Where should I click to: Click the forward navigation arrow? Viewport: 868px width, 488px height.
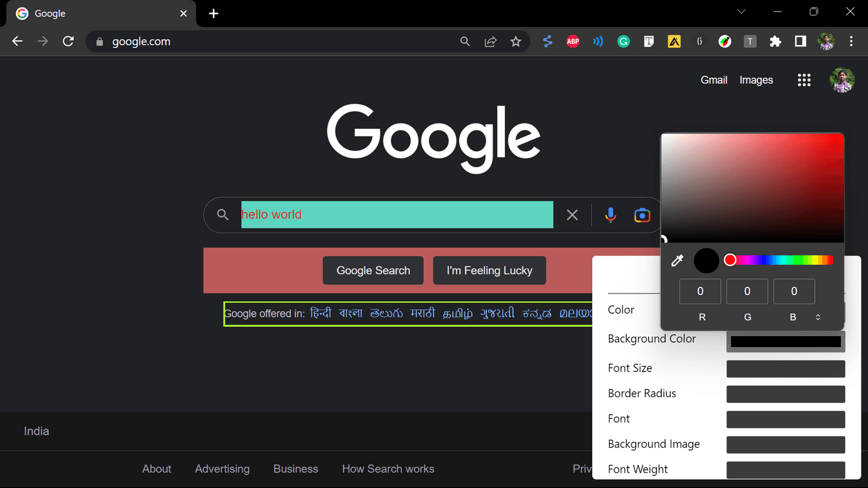tap(43, 42)
